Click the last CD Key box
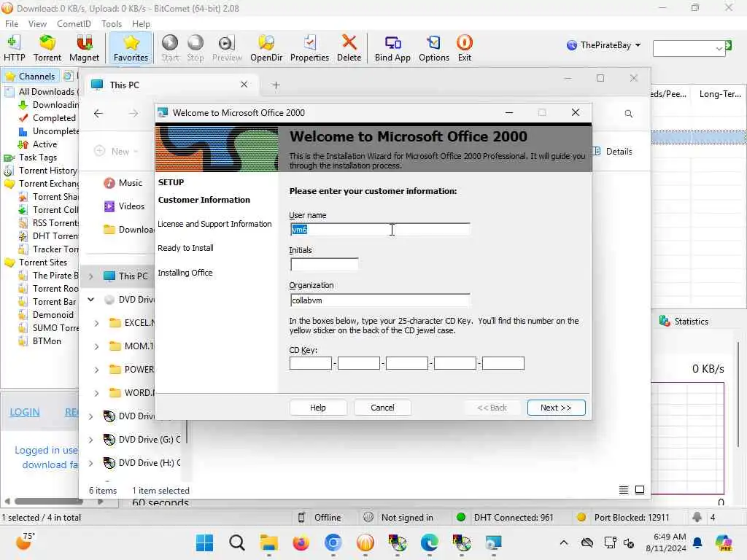 tap(503, 363)
